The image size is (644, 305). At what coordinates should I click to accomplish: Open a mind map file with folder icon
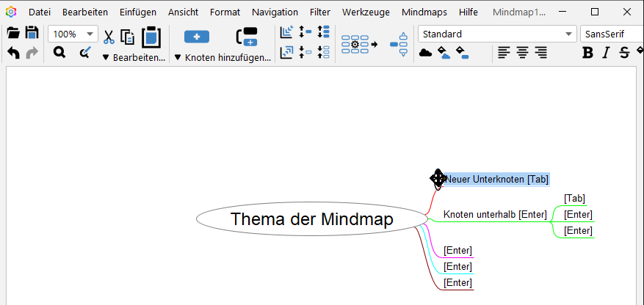(13, 33)
